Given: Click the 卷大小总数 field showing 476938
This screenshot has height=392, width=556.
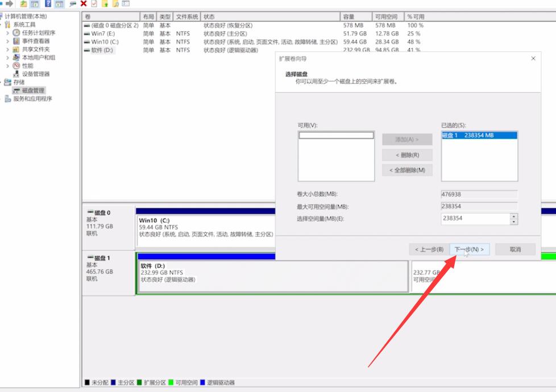Looking at the screenshot, I should click(479, 194).
